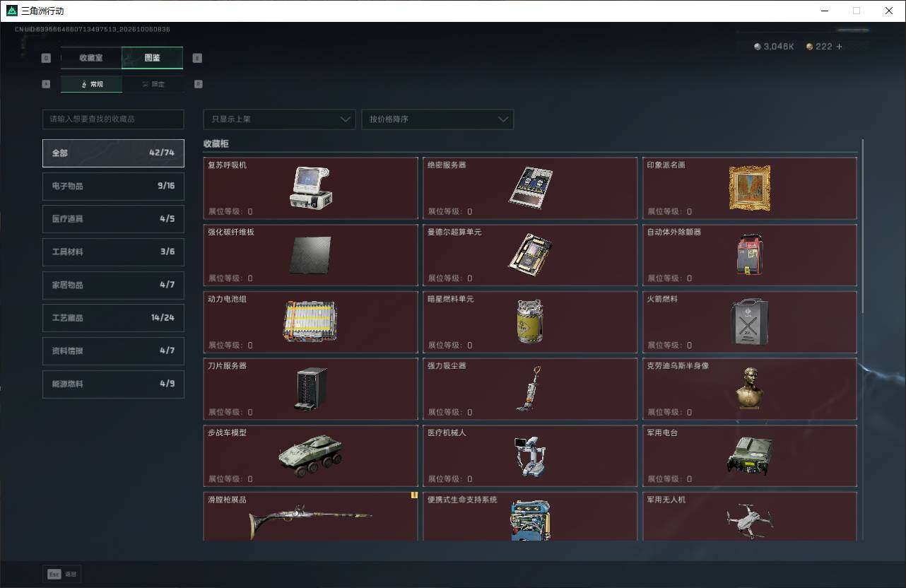Select the 动力电池组 battery pack image
The width and height of the screenshot is (906, 588).
tap(310, 322)
